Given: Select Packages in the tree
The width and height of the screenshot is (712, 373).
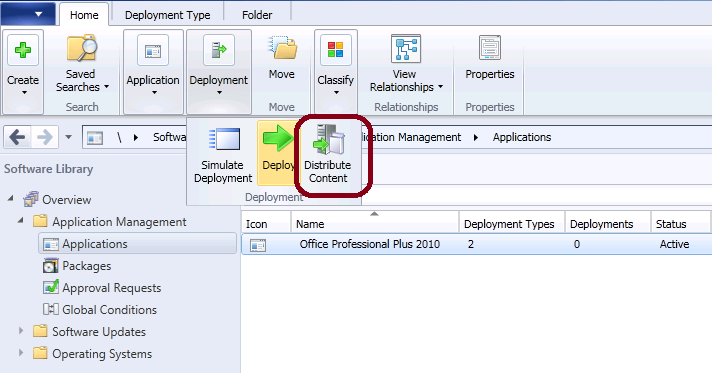Looking at the screenshot, I should pos(86,266).
